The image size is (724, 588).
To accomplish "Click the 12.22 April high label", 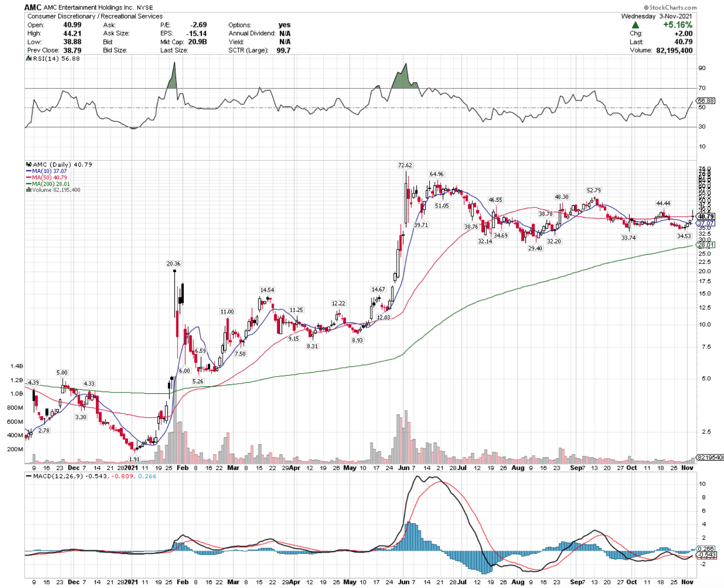I will click(x=338, y=303).
